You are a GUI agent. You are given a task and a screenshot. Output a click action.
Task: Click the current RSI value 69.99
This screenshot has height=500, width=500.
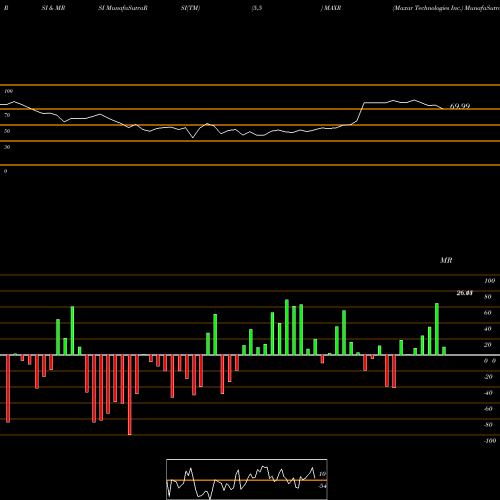[x=460, y=106]
